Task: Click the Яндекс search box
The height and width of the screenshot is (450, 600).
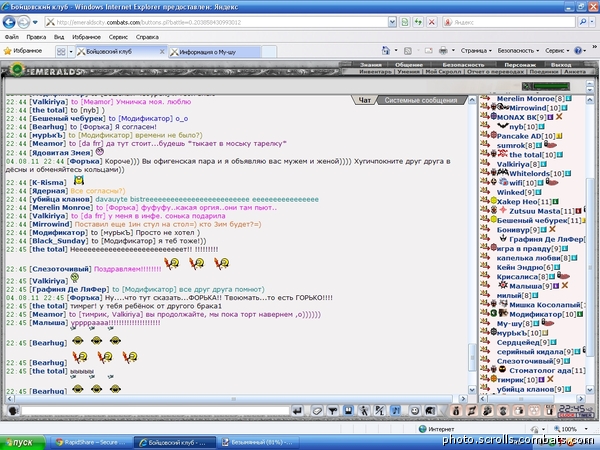Action: click(x=509, y=22)
